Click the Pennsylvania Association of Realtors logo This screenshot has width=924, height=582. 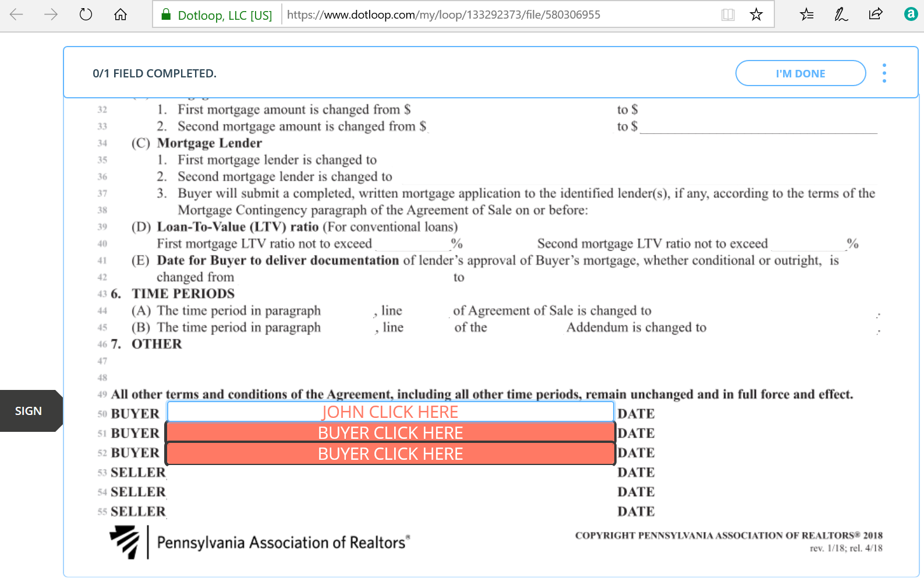pyautogui.click(x=260, y=542)
